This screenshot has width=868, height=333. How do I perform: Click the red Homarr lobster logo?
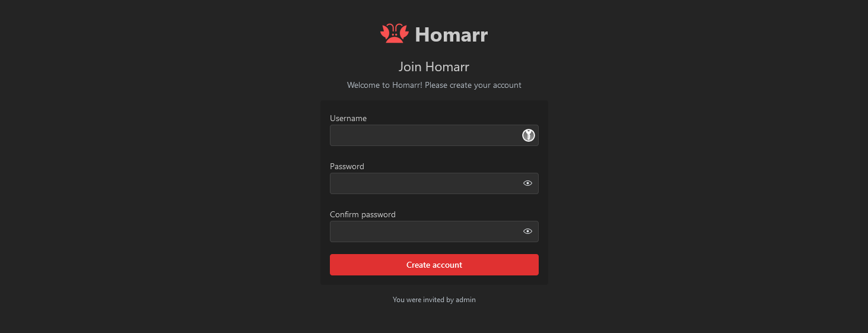395,34
